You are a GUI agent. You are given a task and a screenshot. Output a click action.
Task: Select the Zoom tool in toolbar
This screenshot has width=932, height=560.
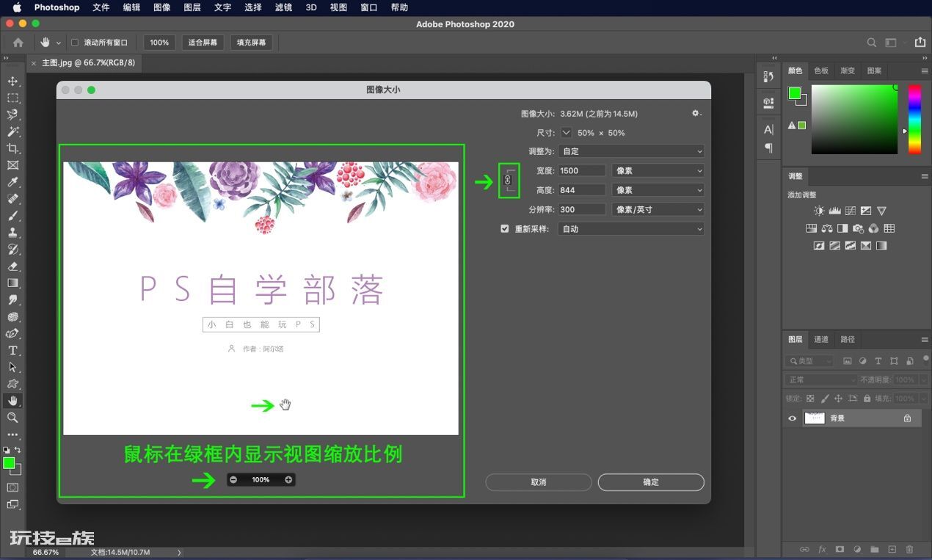coord(12,418)
